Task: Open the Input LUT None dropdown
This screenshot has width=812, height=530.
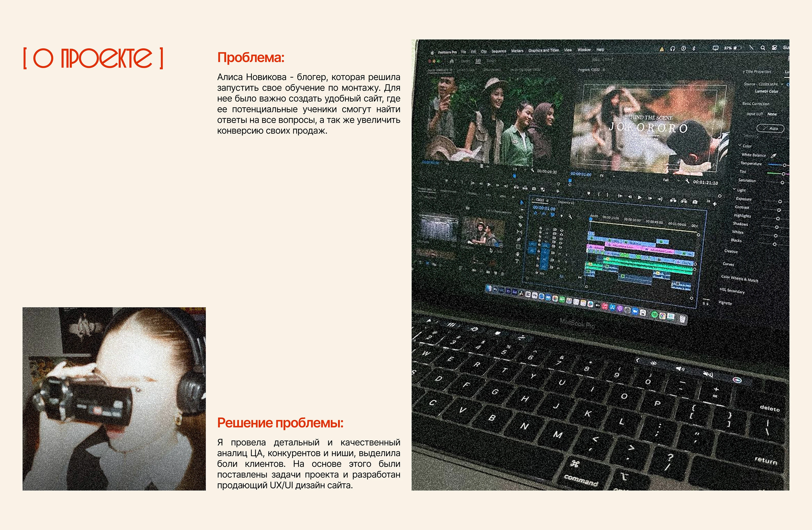Action: [772, 114]
